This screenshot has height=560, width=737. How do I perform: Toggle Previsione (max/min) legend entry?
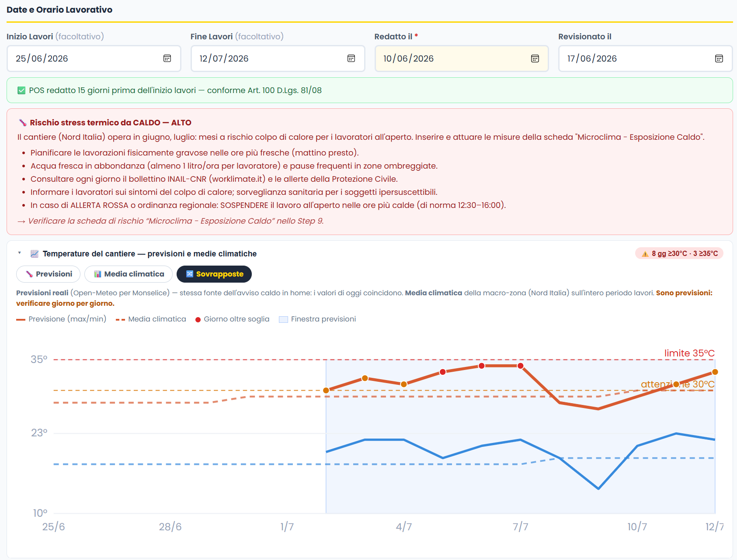(61, 319)
